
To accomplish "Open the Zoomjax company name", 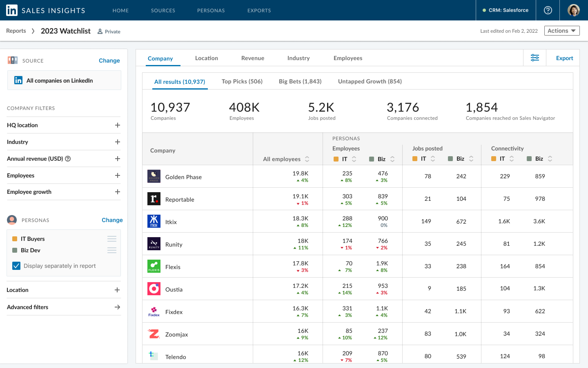I will pos(177,334).
